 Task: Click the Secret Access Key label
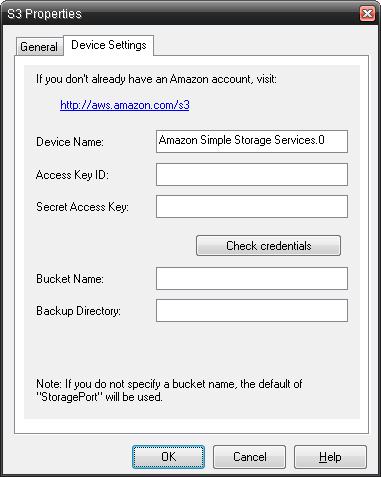[x=82, y=207]
